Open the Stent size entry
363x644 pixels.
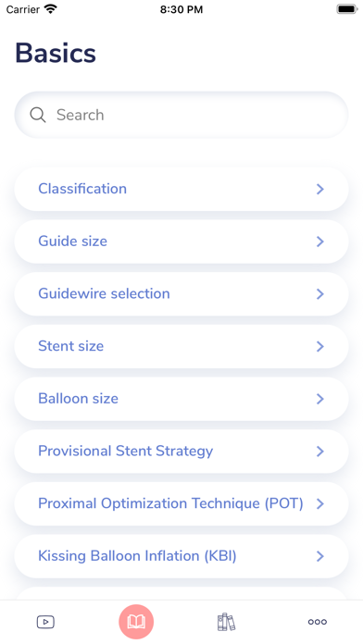(x=181, y=346)
